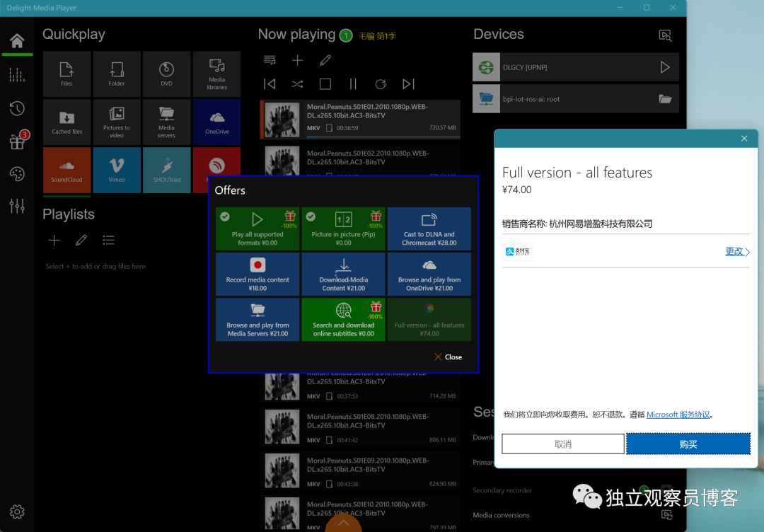Open the equalizer bars sidebar icon
This screenshot has width=764, height=532.
point(17,74)
